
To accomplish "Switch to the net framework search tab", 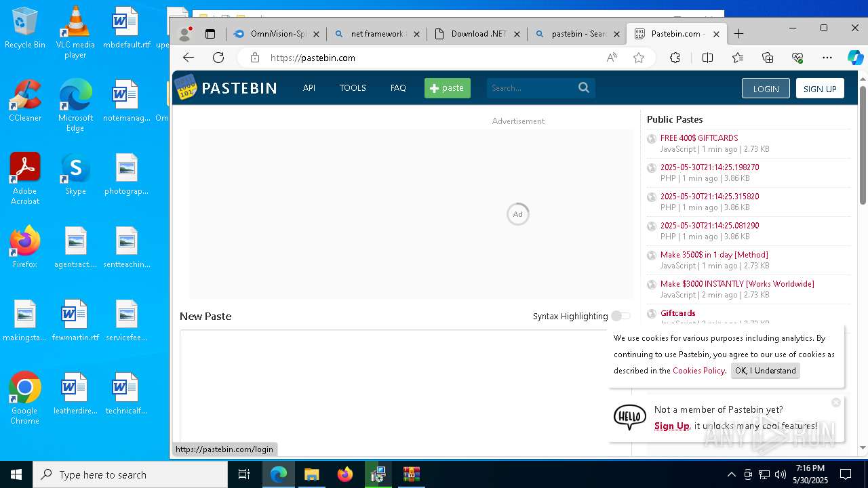I will [377, 34].
